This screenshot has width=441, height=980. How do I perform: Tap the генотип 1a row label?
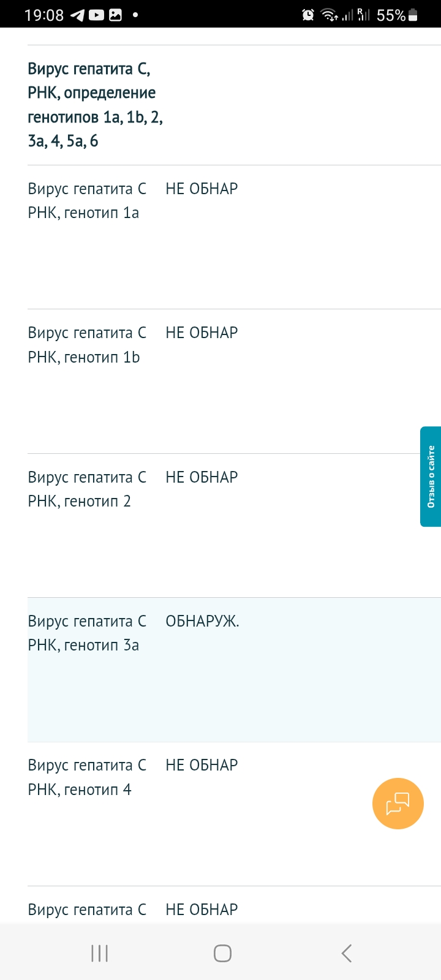[87, 201]
